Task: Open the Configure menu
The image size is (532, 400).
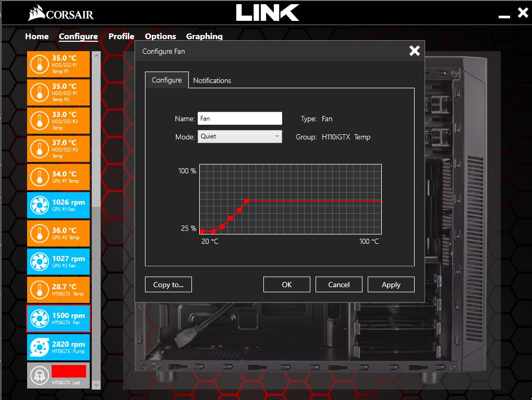Action: [x=78, y=37]
